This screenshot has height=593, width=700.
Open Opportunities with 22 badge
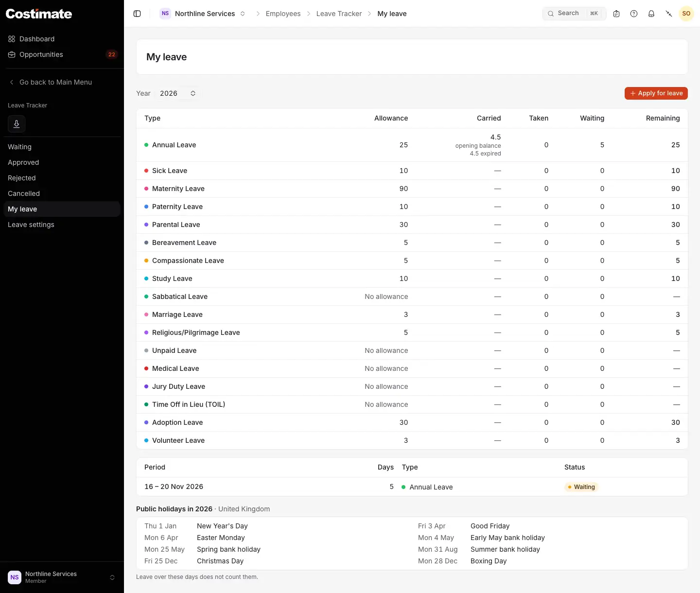point(62,54)
